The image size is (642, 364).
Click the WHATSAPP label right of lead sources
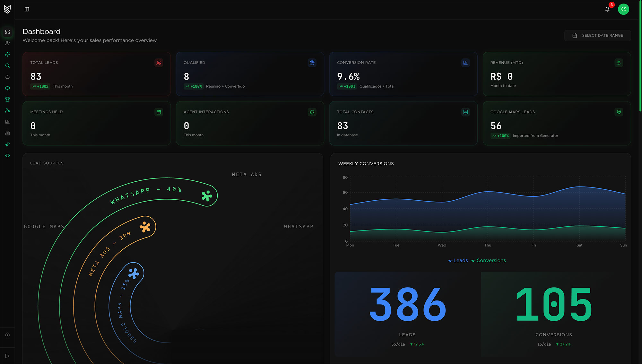pyautogui.click(x=299, y=227)
